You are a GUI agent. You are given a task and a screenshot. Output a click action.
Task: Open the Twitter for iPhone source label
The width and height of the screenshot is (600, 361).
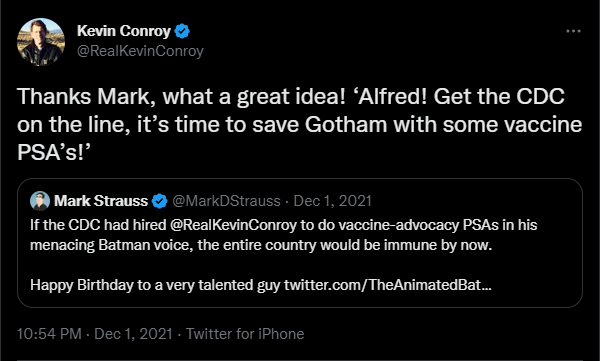(x=245, y=334)
